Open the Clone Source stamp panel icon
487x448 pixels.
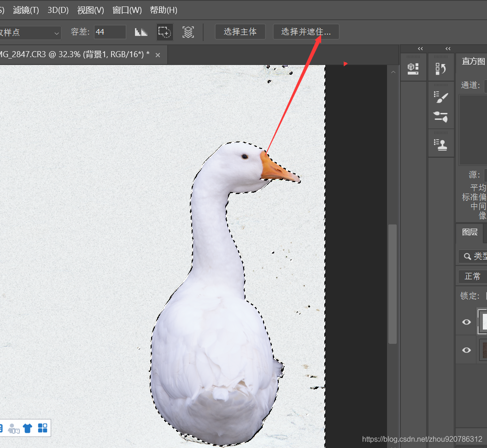(441, 144)
